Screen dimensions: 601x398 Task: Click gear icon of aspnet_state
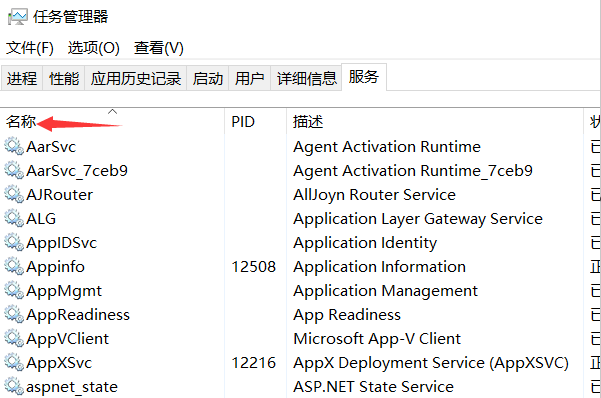tap(14, 386)
